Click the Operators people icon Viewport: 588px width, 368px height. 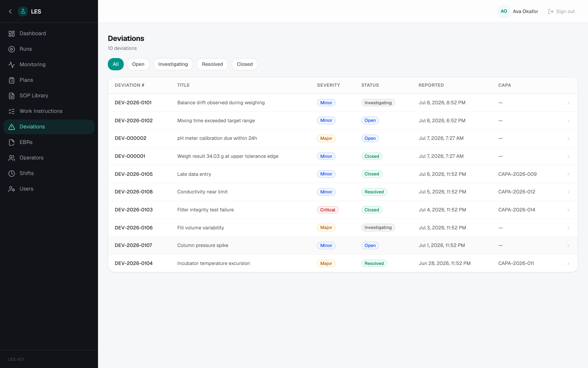[x=12, y=158]
